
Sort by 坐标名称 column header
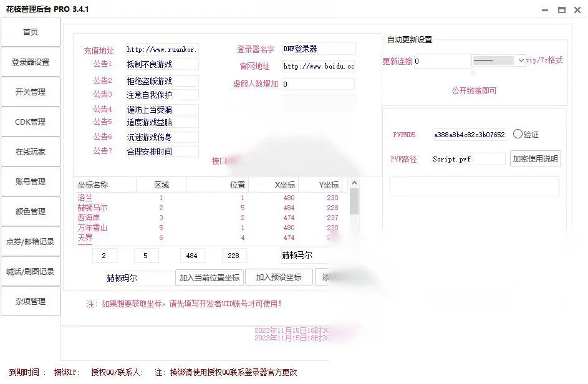[x=105, y=185]
